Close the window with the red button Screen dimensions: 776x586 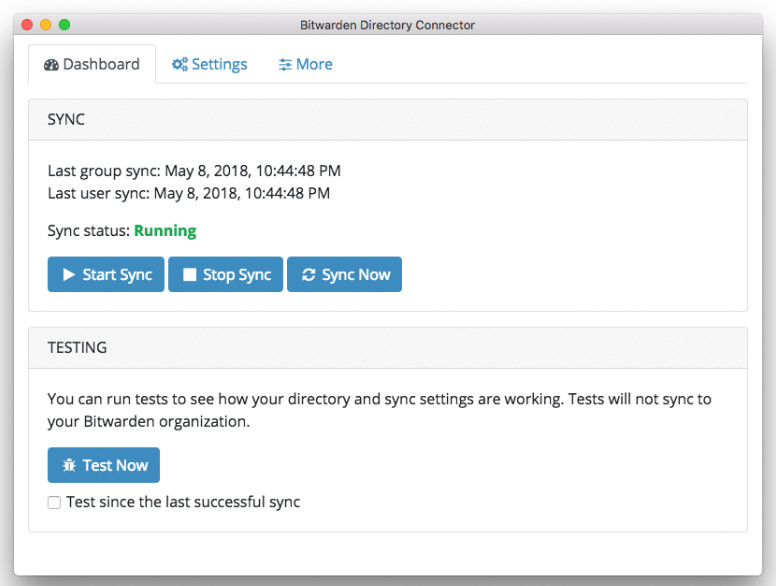pyautogui.click(x=27, y=24)
